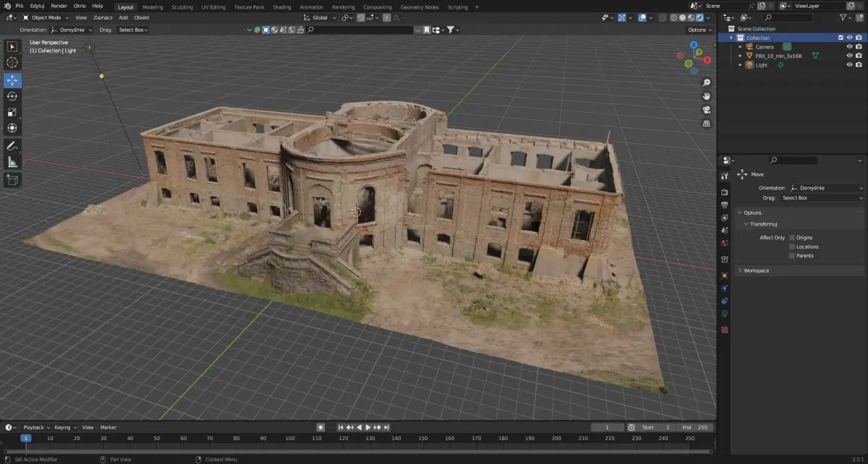The height and width of the screenshot is (464, 868).
Task: Toggle camera view gizmo icon
Action: (706, 110)
